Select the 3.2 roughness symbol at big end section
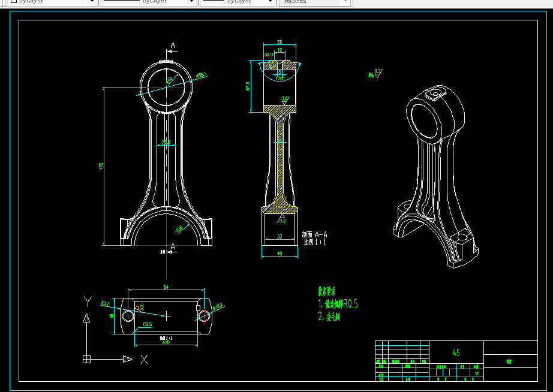Image resolution: width=553 pixels, height=392 pixels. 282,218
